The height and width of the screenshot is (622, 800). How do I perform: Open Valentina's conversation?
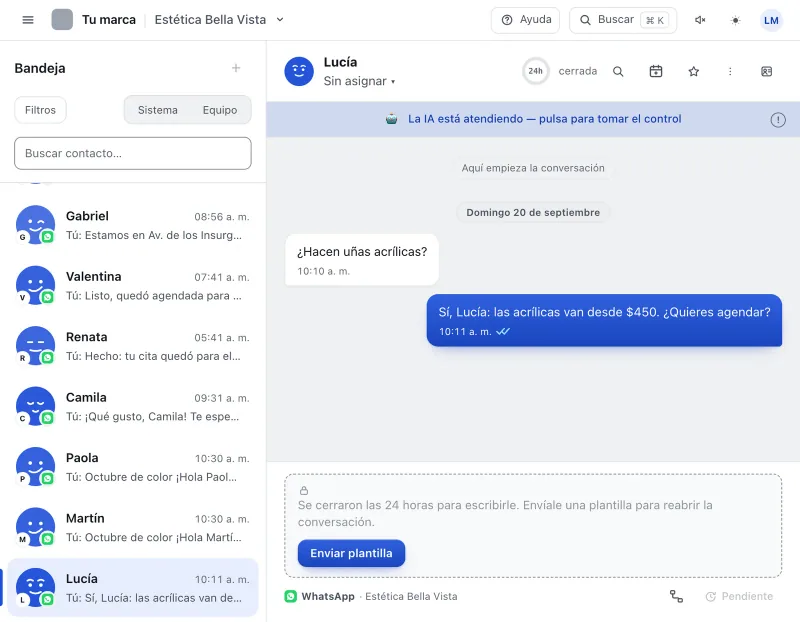click(133, 286)
